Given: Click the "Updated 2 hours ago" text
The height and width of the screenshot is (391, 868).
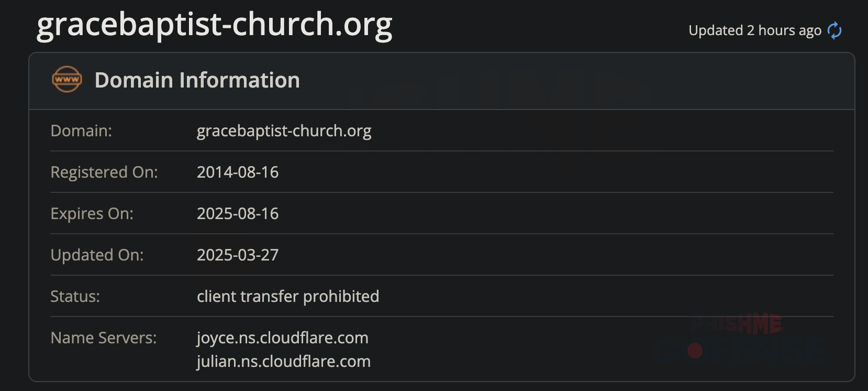Looking at the screenshot, I should click(754, 30).
